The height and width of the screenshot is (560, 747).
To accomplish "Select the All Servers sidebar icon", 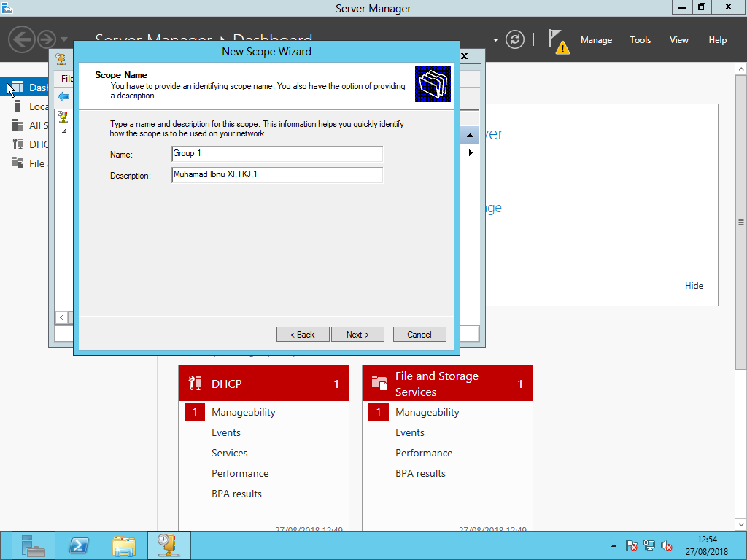I will point(18,125).
